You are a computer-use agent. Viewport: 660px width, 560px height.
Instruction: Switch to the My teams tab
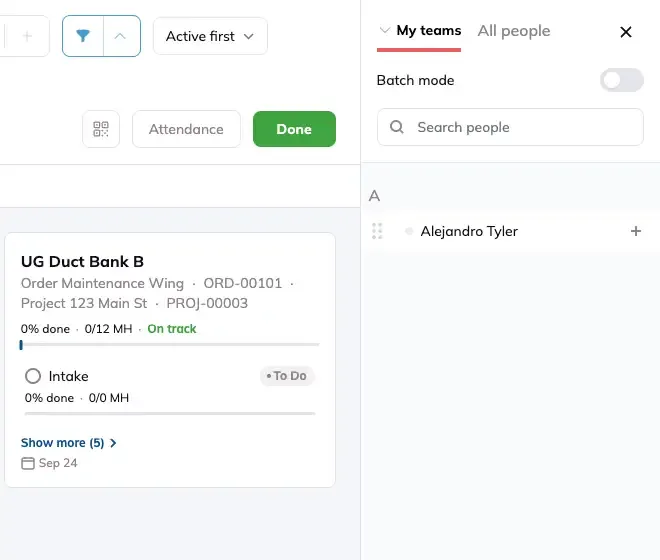click(x=428, y=30)
